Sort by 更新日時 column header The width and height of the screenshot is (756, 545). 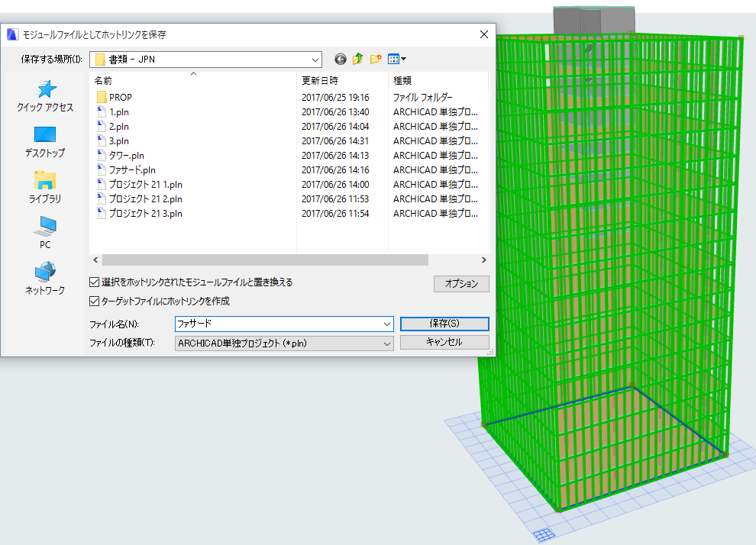pos(342,80)
